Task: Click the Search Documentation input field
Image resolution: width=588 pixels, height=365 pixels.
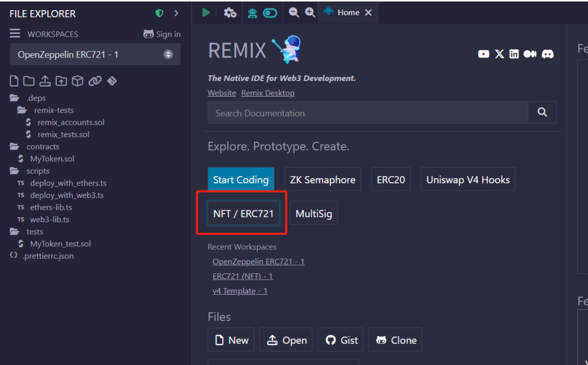Action: click(367, 113)
